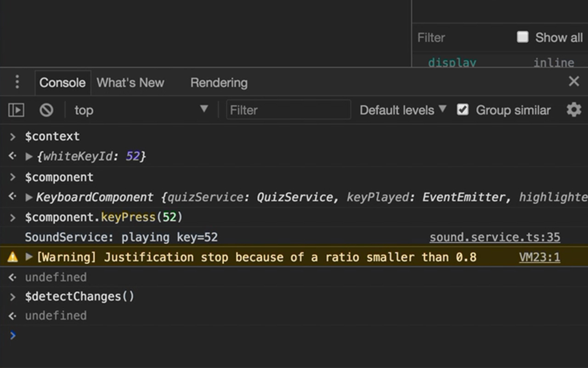Switch to the What's New tab
Screen dimensions: 588x368
(x=130, y=83)
